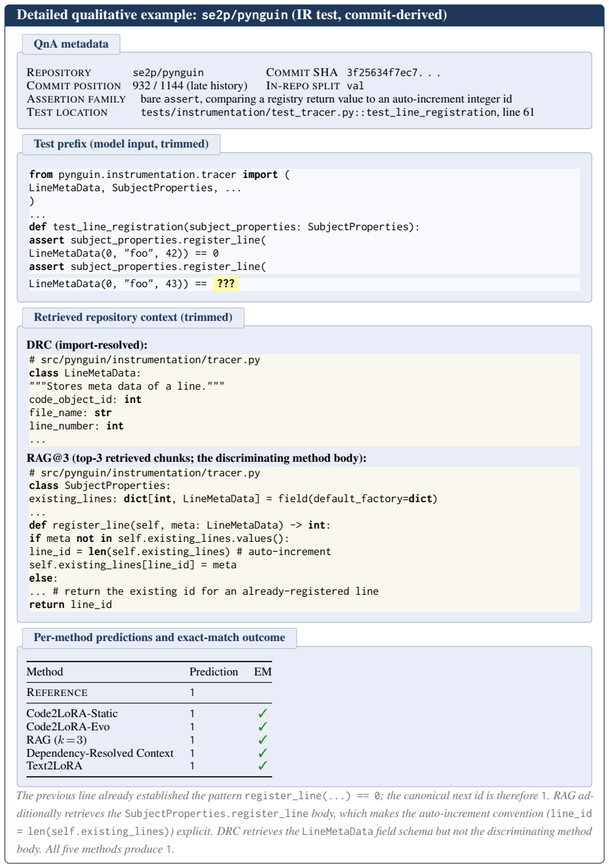Click the green checkmark for Code2LoRA-Static
The height and width of the screenshot is (868, 609).
click(263, 714)
